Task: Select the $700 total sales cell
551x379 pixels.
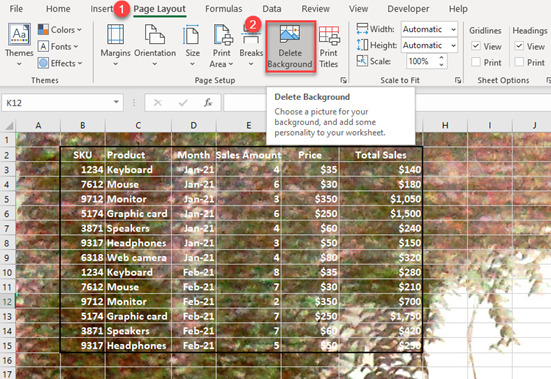Action: 381,301
